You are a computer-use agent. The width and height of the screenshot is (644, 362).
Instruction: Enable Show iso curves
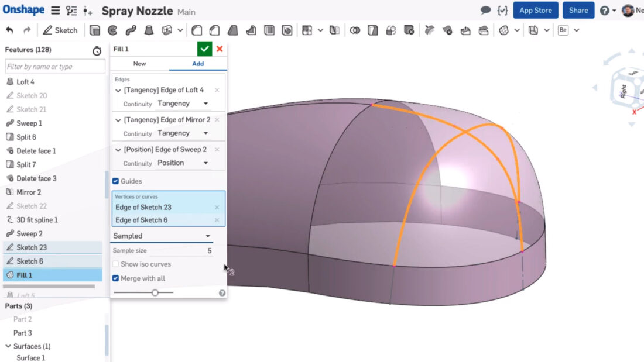(115, 264)
